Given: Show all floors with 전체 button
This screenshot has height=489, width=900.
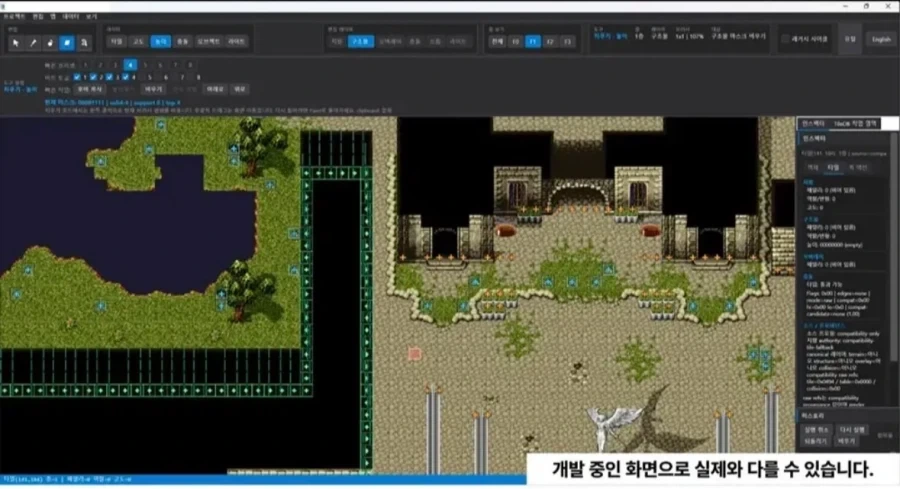Looking at the screenshot, I should [497, 41].
